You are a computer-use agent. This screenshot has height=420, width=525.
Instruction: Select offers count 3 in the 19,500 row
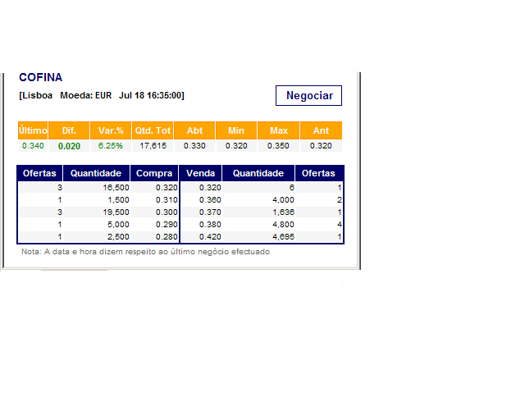point(60,212)
